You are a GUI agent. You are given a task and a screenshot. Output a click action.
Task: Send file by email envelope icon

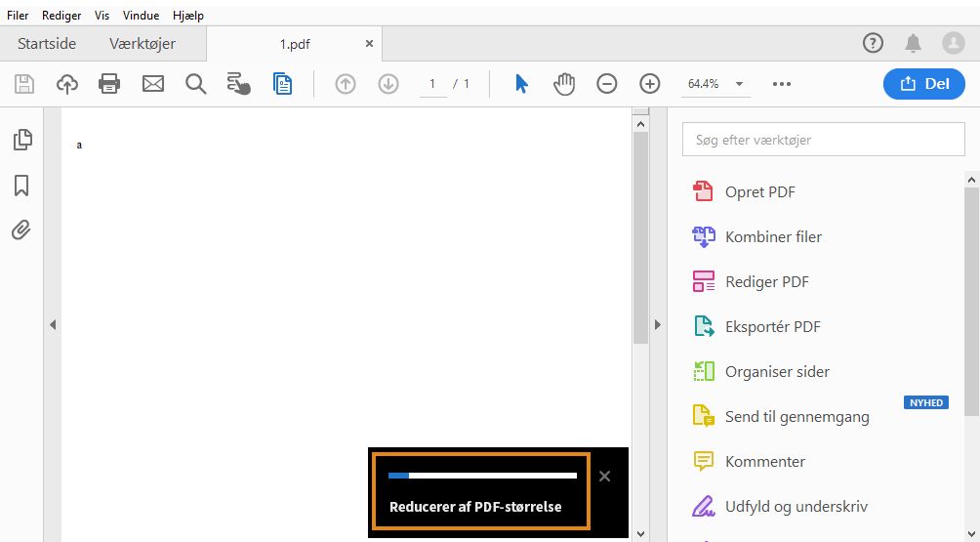pos(153,84)
